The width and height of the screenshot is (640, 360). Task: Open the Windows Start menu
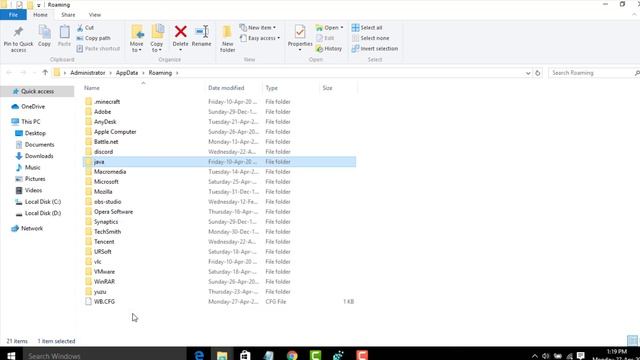(x=11, y=355)
